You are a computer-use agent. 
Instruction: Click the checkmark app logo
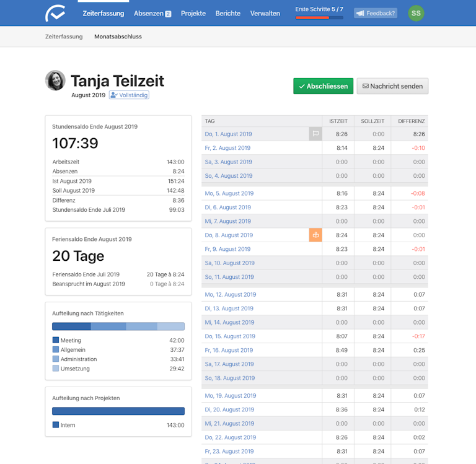click(x=55, y=13)
